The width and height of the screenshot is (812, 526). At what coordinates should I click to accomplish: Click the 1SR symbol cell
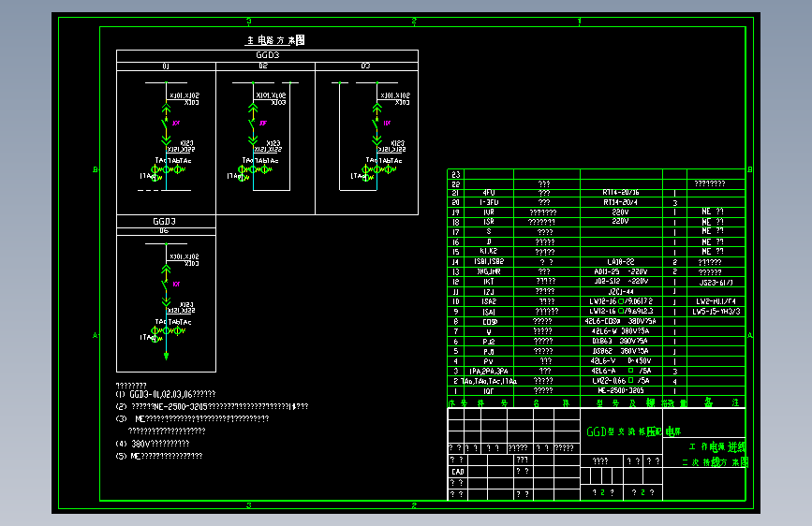488,222
